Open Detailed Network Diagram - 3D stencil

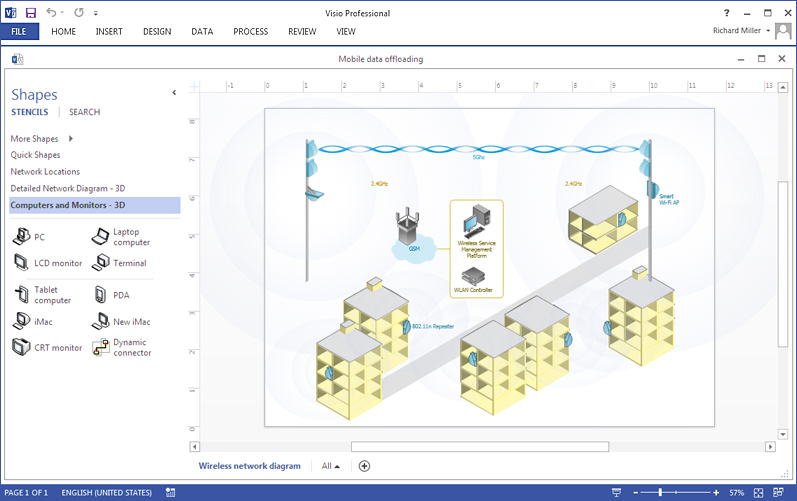point(68,189)
